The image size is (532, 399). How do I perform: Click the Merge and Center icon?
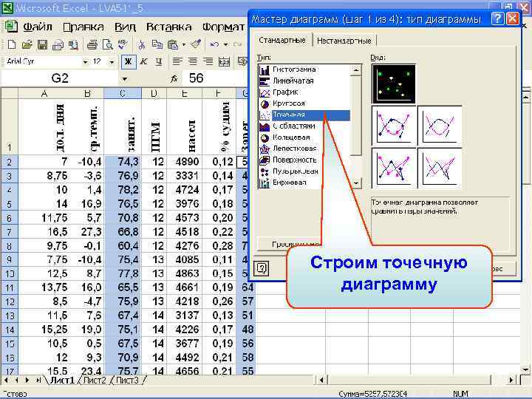point(224,62)
